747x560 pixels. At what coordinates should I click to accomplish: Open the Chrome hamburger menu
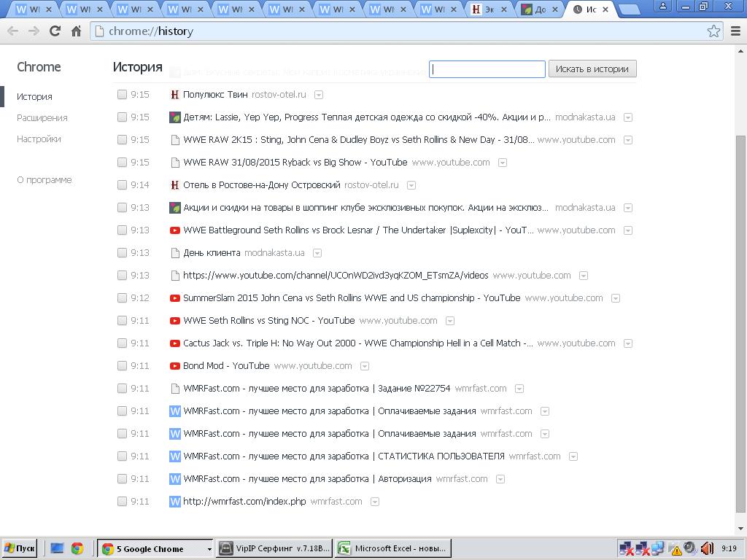pos(735,31)
